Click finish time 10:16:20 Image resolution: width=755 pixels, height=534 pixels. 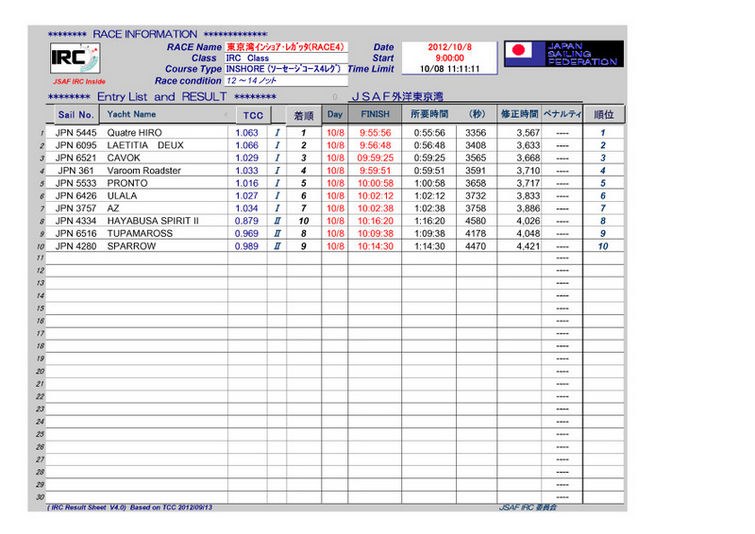point(375,221)
